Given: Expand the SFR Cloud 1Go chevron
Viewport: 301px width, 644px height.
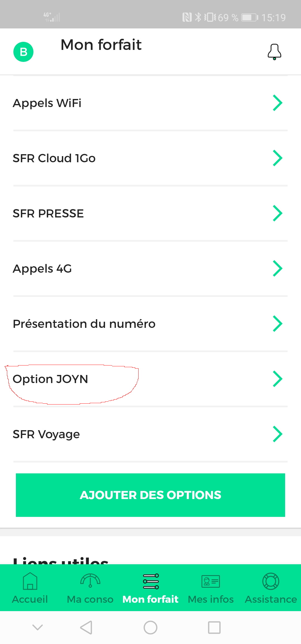Looking at the screenshot, I should tap(277, 158).
